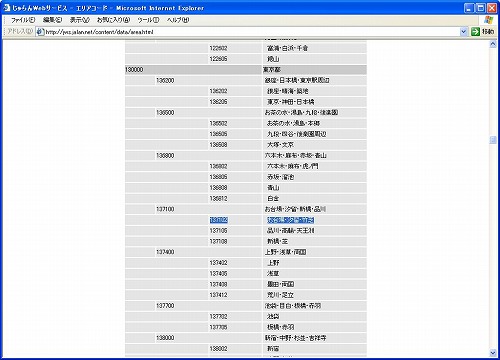Click the page icon beside the URL

click(x=40, y=32)
